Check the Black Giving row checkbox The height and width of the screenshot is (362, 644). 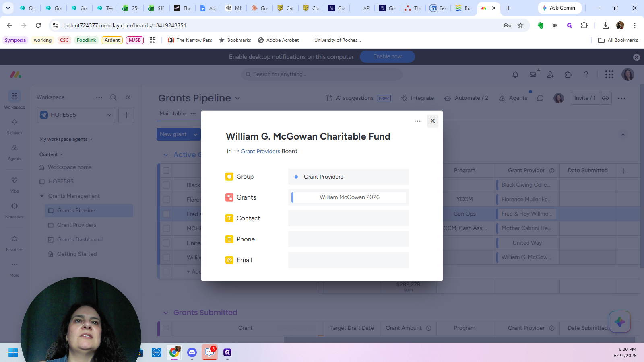click(166, 185)
